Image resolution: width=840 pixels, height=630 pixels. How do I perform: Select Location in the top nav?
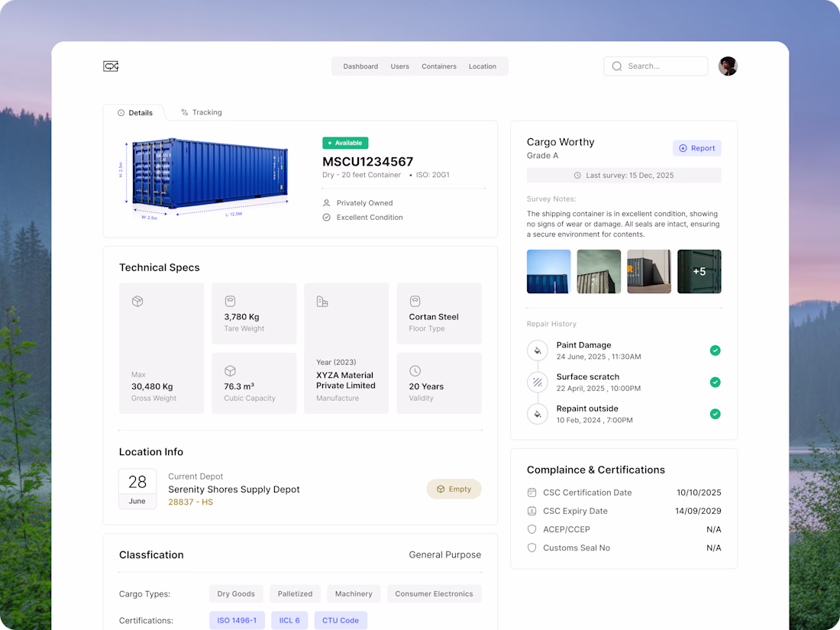482,66
